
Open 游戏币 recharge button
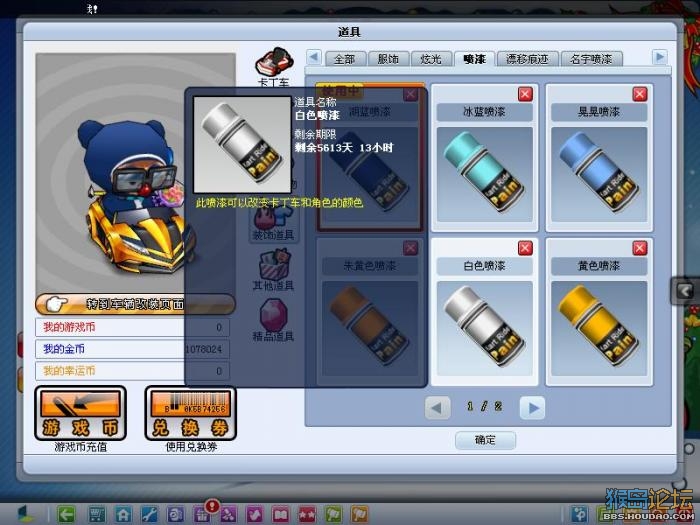coord(80,413)
